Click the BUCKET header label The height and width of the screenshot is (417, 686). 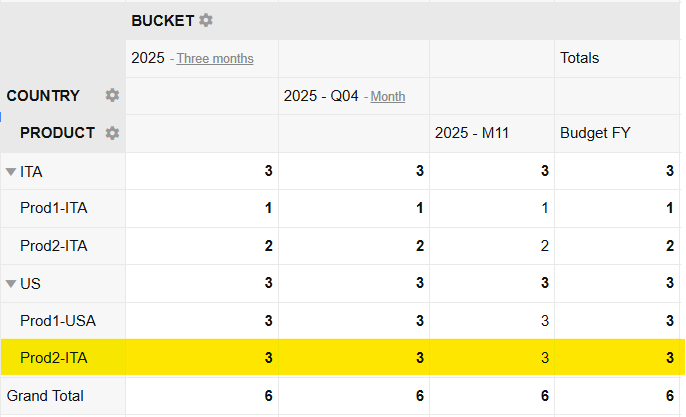162,20
